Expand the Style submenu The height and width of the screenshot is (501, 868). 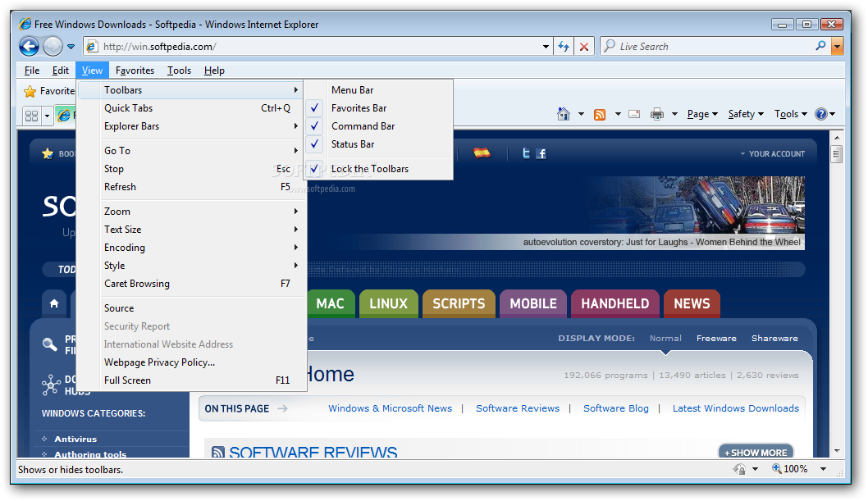coord(191,266)
